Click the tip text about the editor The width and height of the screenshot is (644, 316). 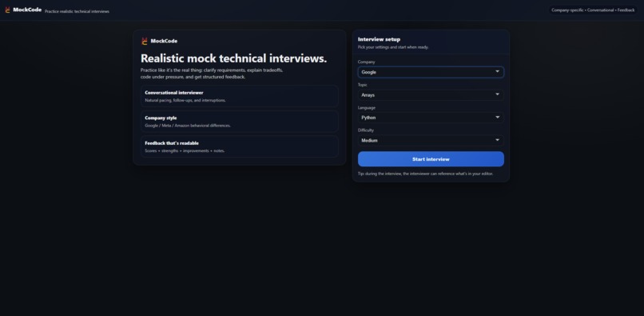click(426, 174)
